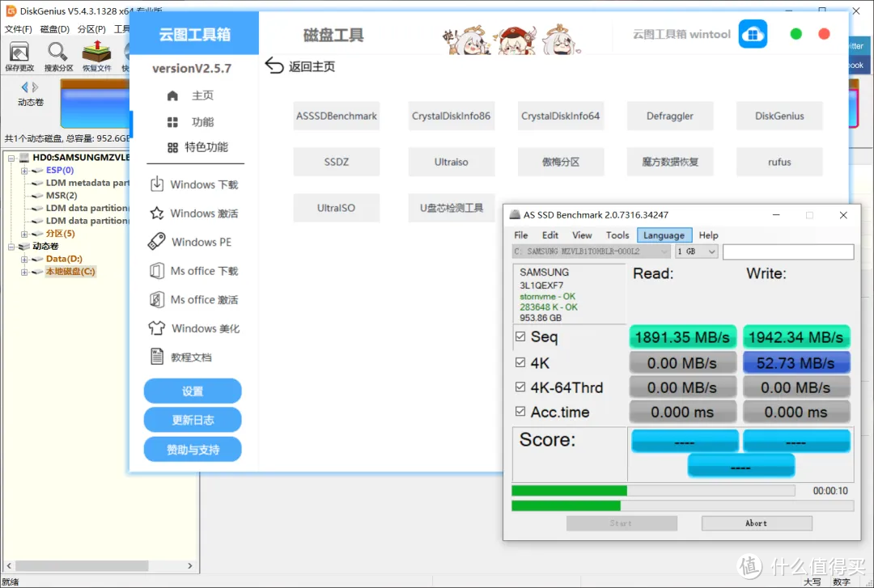Click the star icon for Windows 激活
The height and width of the screenshot is (588, 874).
[x=157, y=213]
